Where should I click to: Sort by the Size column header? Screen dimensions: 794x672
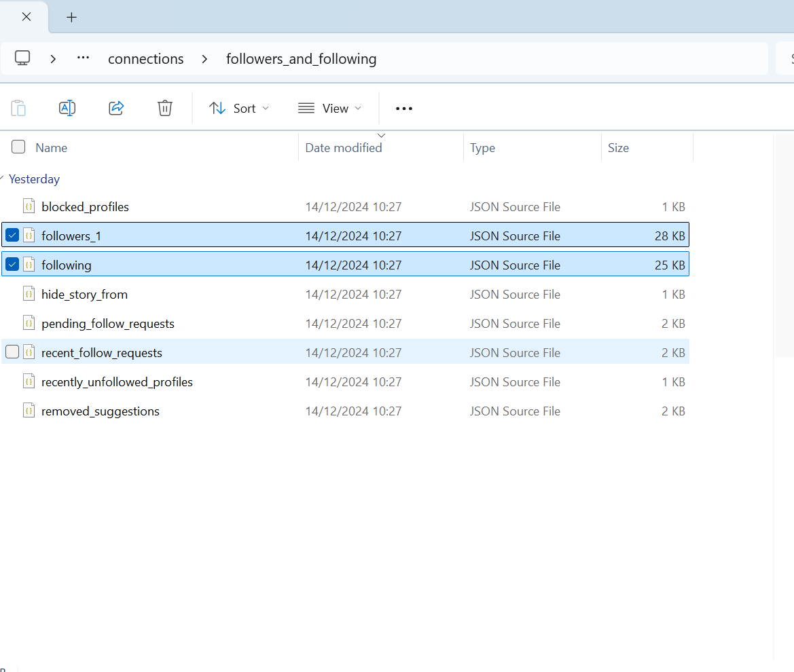click(x=618, y=148)
